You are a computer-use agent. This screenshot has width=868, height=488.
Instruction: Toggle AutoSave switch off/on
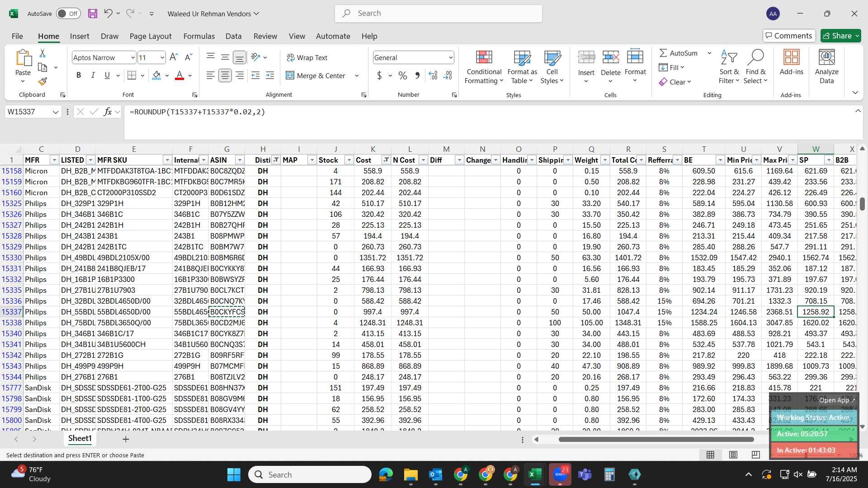(x=68, y=14)
